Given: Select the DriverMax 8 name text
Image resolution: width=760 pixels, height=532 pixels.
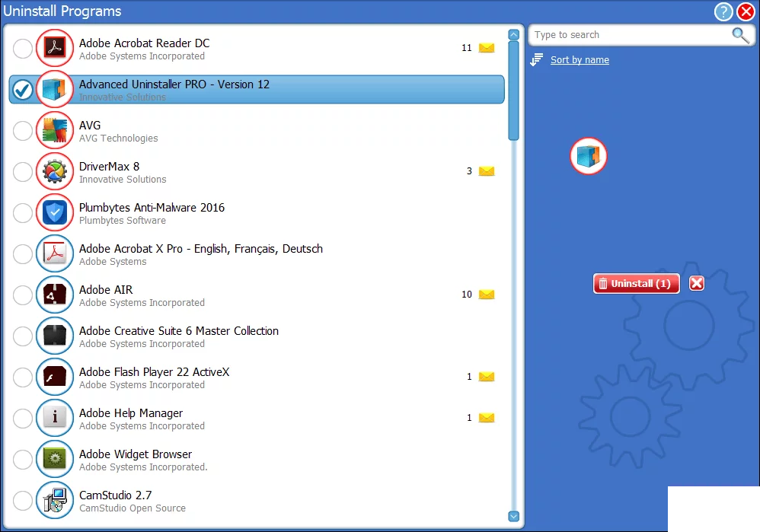Looking at the screenshot, I should 109,167.
